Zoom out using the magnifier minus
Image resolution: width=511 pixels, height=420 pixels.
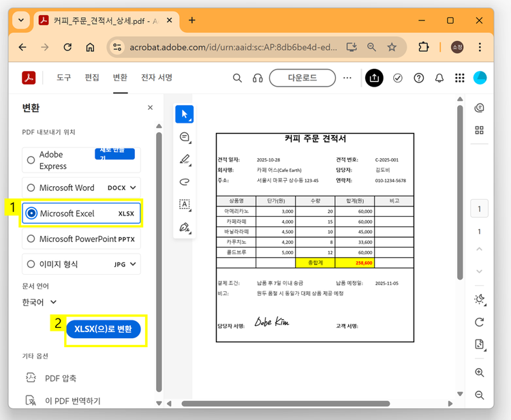(480, 395)
